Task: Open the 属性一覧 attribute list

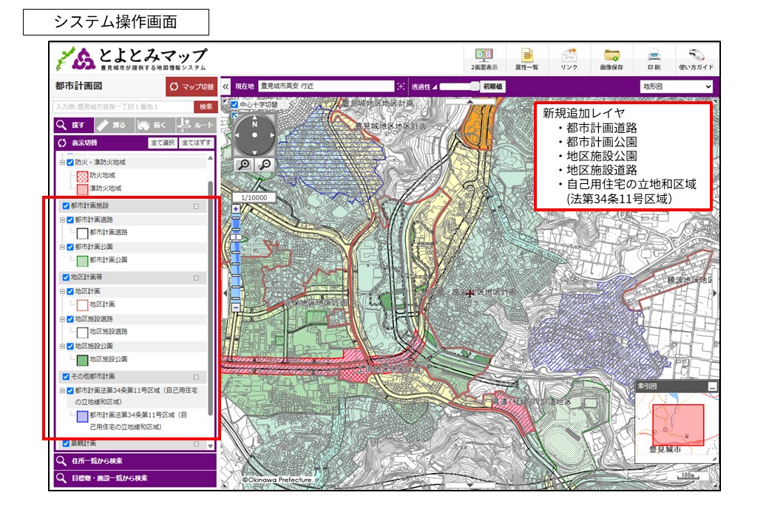Action: coord(526,58)
